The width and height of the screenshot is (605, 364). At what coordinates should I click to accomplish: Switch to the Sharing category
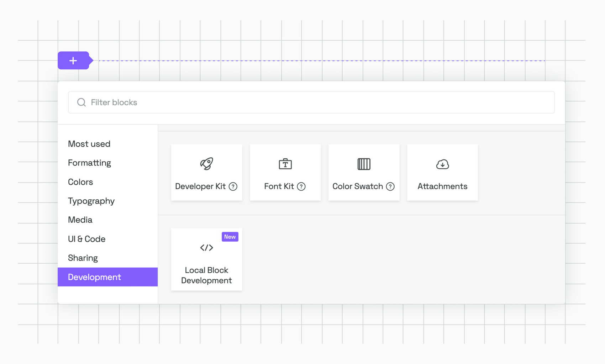pyautogui.click(x=83, y=258)
